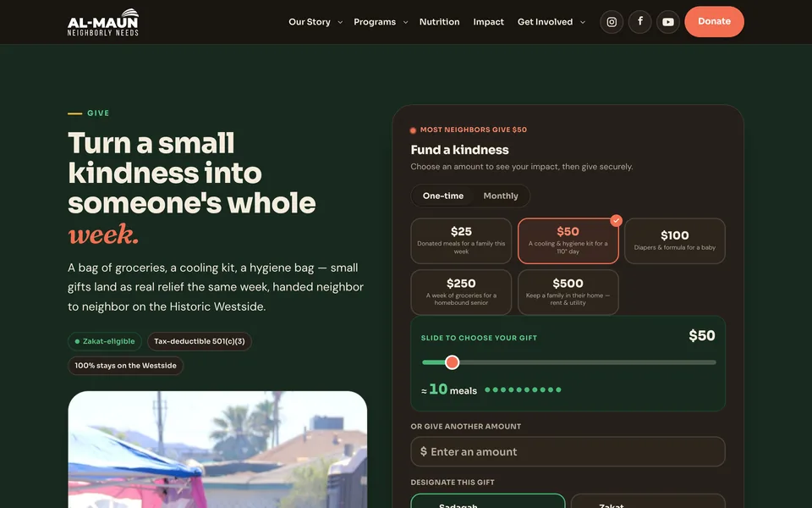Click the Tax-deductible 501(c)(3) badge
This screenshot has height=508, width=812.
pyautogui.click(x=200, y=341)
